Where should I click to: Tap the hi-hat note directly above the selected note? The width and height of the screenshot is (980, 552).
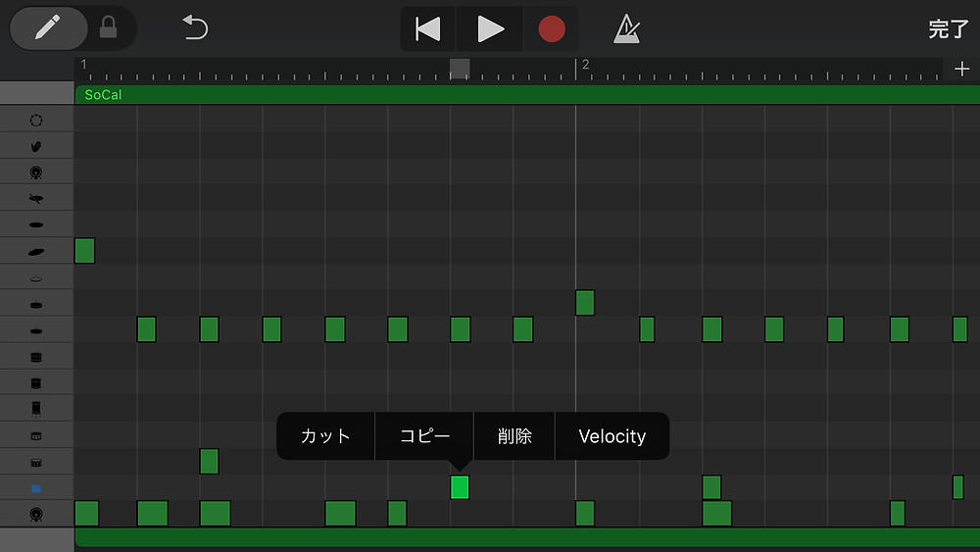(460, 329)
